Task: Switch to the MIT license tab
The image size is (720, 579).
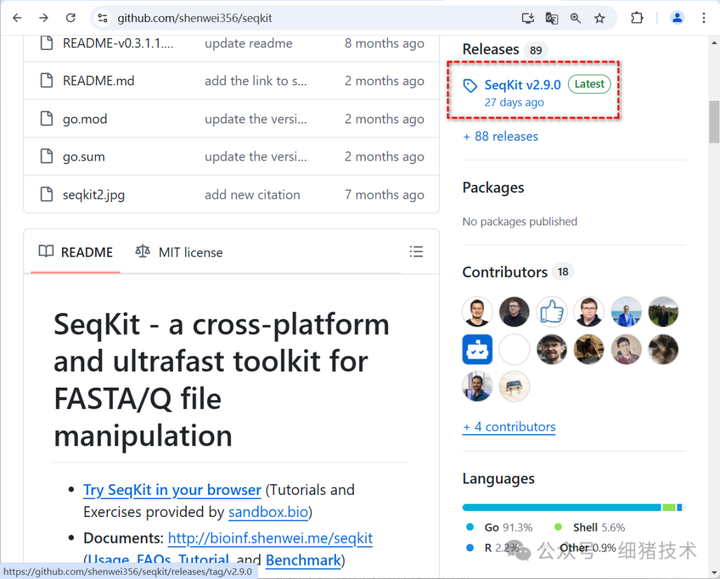Action: tap(179, 252)
